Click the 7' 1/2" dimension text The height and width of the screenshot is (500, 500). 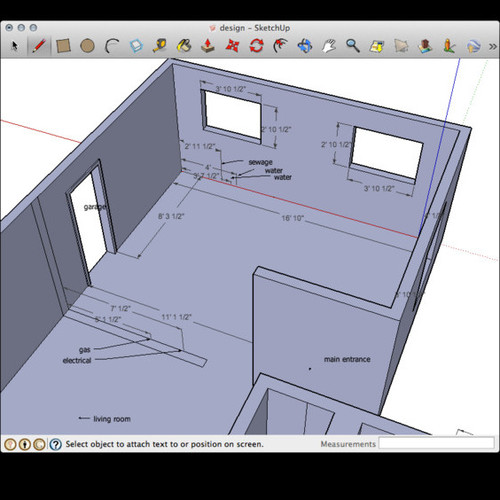click(x=120, y=309)
